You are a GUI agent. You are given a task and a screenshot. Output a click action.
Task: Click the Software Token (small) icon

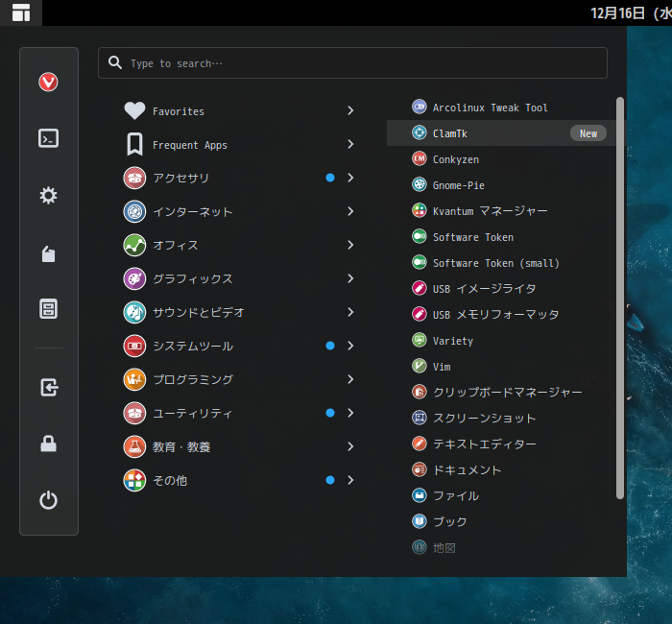(420, 262)
